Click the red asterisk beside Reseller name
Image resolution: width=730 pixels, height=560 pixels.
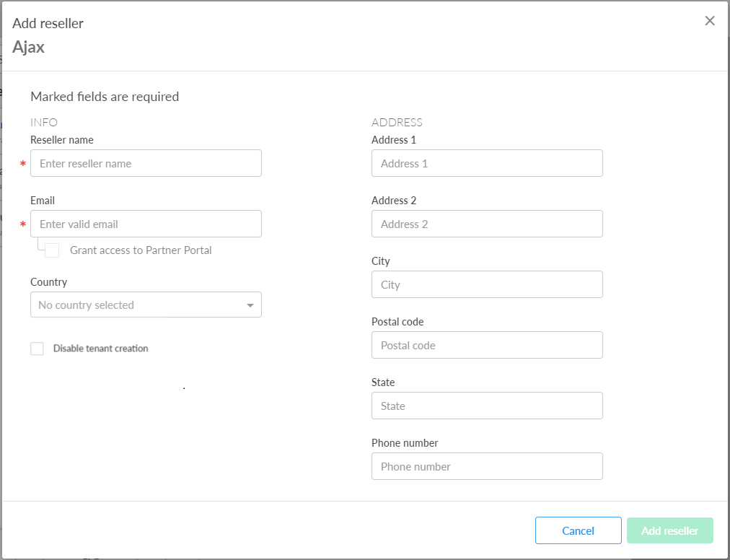click(x=23, y=164)
